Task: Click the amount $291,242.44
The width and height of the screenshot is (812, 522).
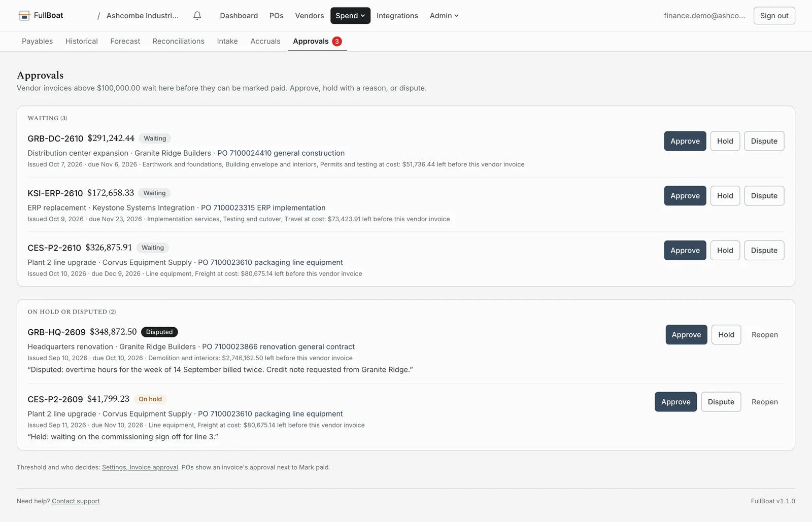Action: pyautogui.click(x=111, y=138)
